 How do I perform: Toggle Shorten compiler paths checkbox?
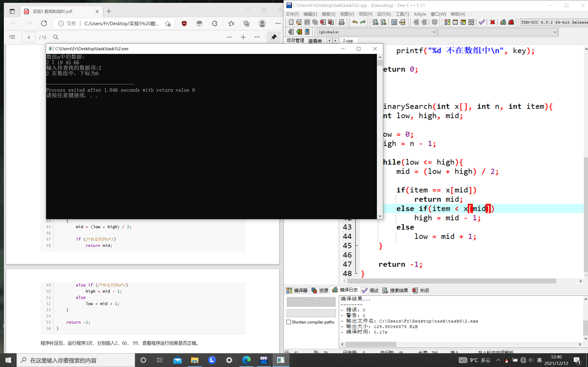tap(289, 322)
